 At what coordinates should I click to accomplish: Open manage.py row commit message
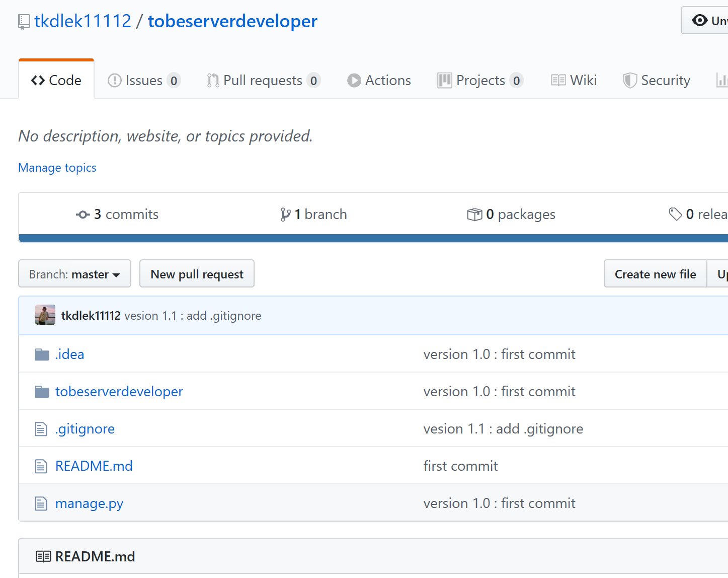point(500,503)
